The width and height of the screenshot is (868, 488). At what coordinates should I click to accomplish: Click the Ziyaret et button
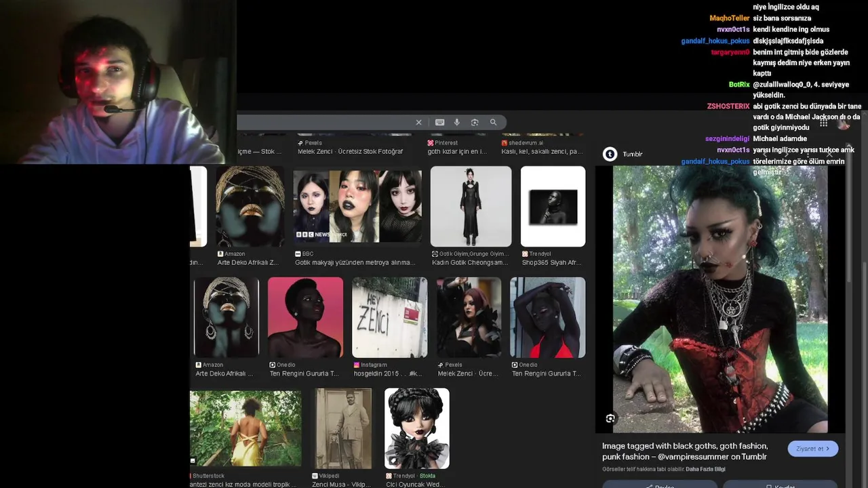click(813, 449)
